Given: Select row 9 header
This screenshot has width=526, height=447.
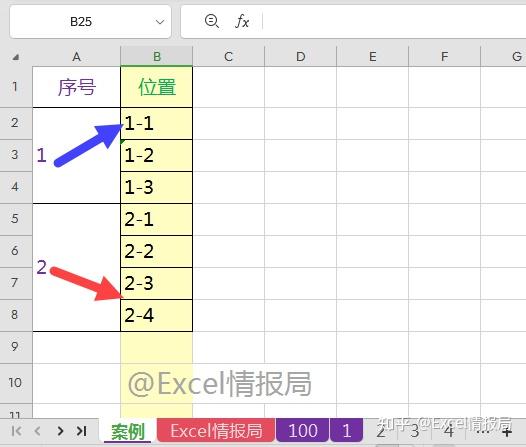Looking at the screenshot, I should 16,347.
